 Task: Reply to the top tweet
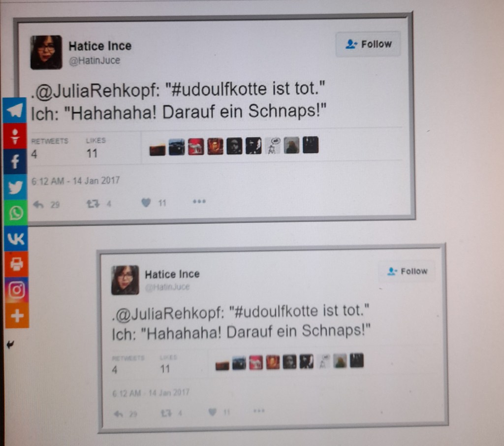[x=38, y=204]
